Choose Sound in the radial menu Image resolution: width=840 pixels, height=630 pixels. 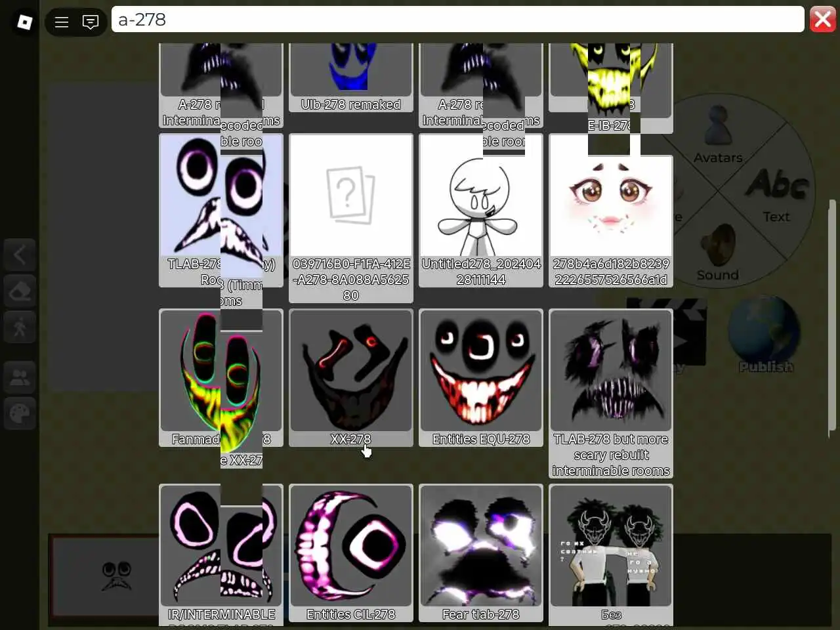[x=717, y=253]
